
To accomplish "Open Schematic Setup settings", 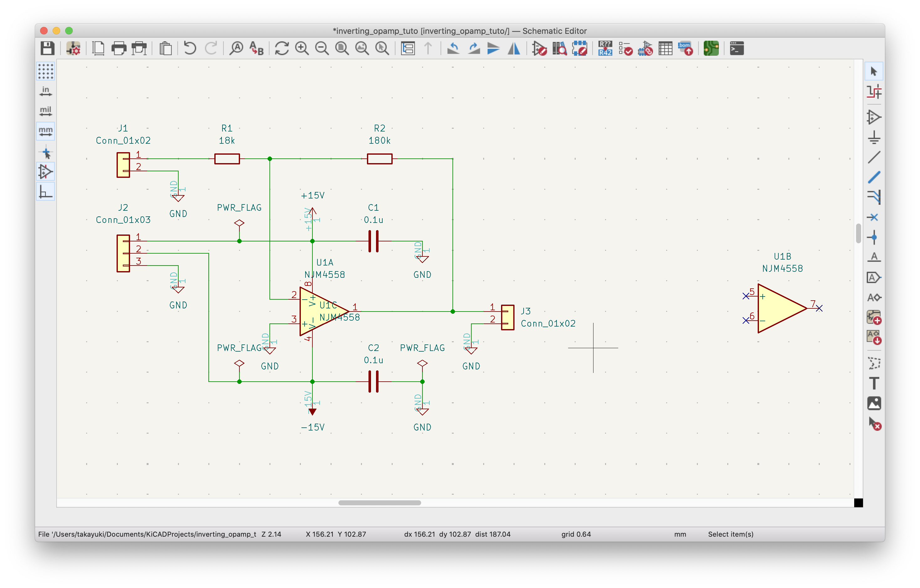I will (x=73, y=49).
